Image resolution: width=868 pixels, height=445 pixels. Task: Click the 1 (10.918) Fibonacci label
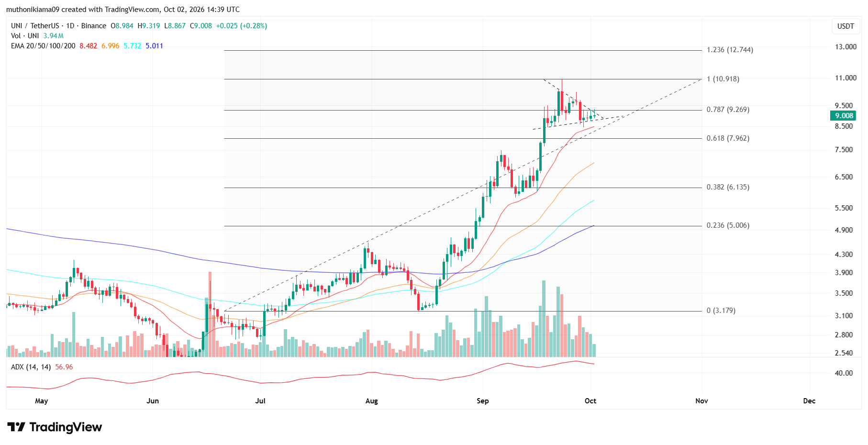coord(723,79)
